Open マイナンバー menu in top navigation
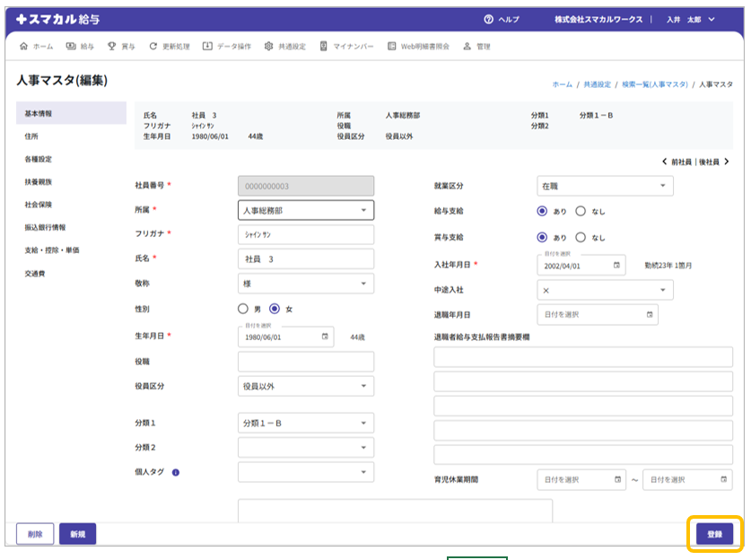The height and width of the screenshot is (560, 751). [346, 46]
